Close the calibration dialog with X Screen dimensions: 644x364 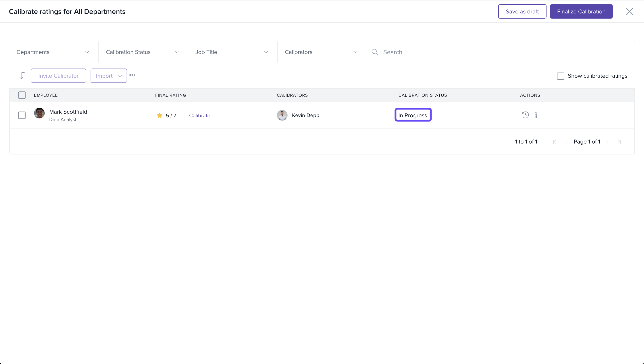(x=629, y=11)
